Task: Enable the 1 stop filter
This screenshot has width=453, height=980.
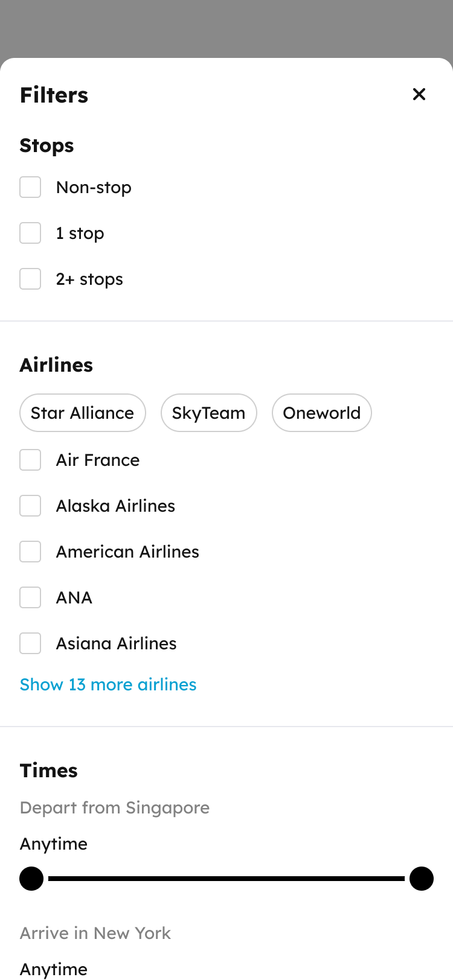Action: pos(30,233)
